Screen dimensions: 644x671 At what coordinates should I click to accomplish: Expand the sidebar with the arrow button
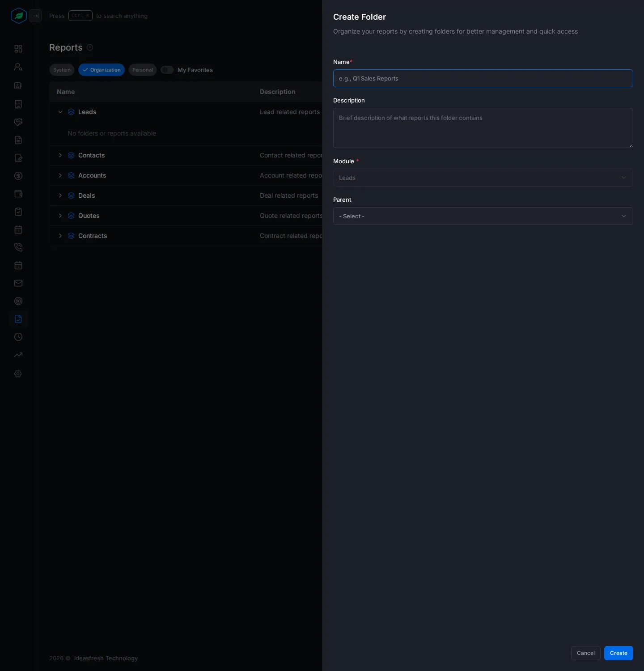[35, 16]
